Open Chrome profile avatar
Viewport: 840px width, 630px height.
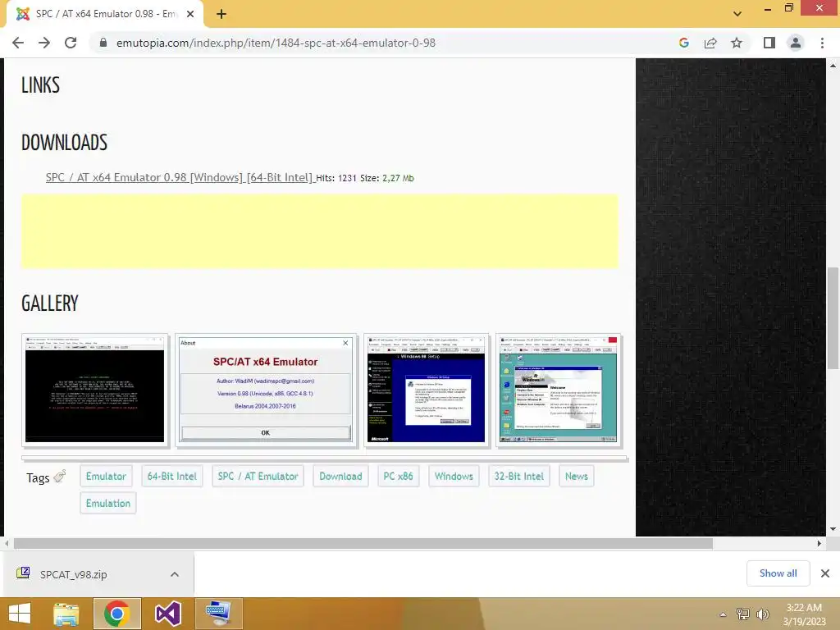point(796,43)
